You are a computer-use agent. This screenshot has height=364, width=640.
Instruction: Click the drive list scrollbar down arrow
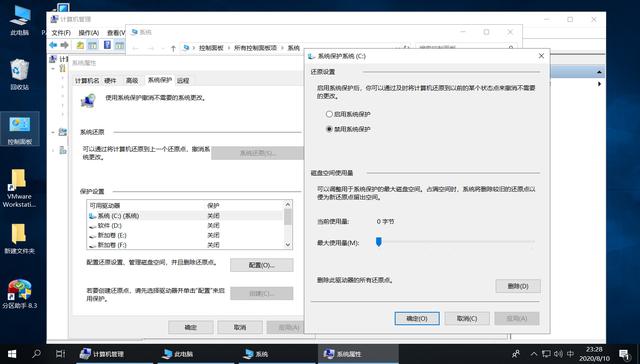click(288, 245)
